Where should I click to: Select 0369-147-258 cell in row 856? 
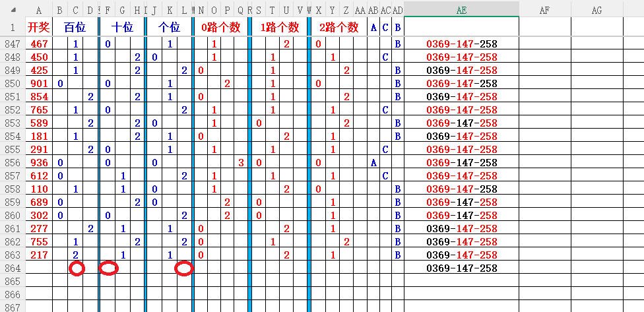461,163
